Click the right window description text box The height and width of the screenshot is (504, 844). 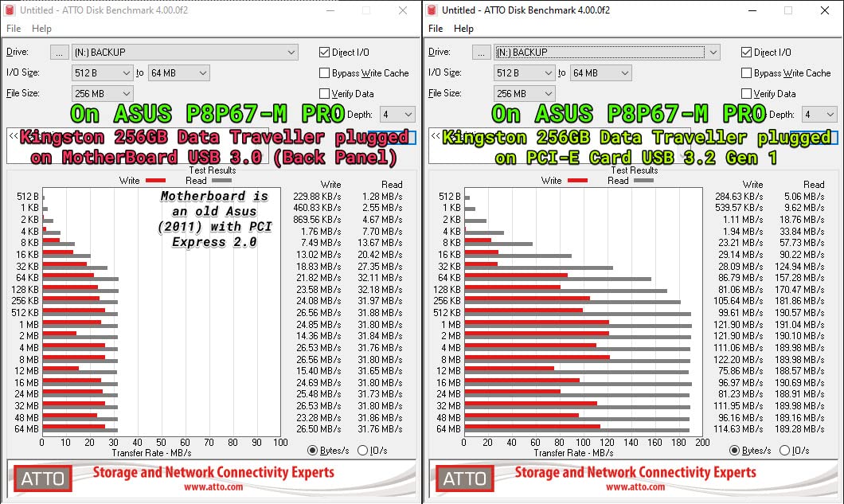tap(560, 146)
